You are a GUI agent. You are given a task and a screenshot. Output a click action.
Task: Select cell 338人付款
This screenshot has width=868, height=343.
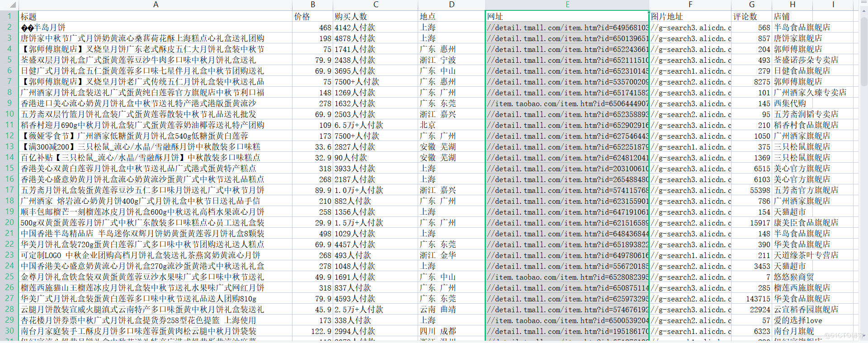click(x=375, y=320)
